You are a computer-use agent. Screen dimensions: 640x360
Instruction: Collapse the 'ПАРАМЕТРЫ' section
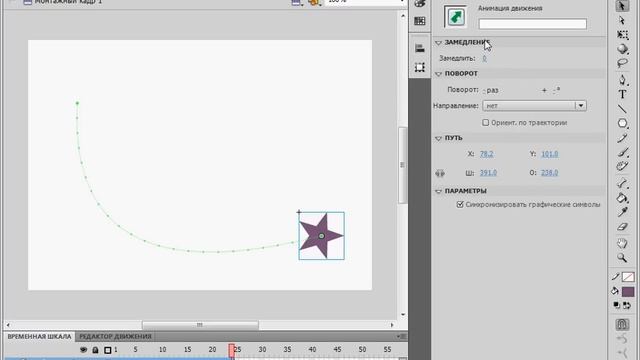pos(438,191)
